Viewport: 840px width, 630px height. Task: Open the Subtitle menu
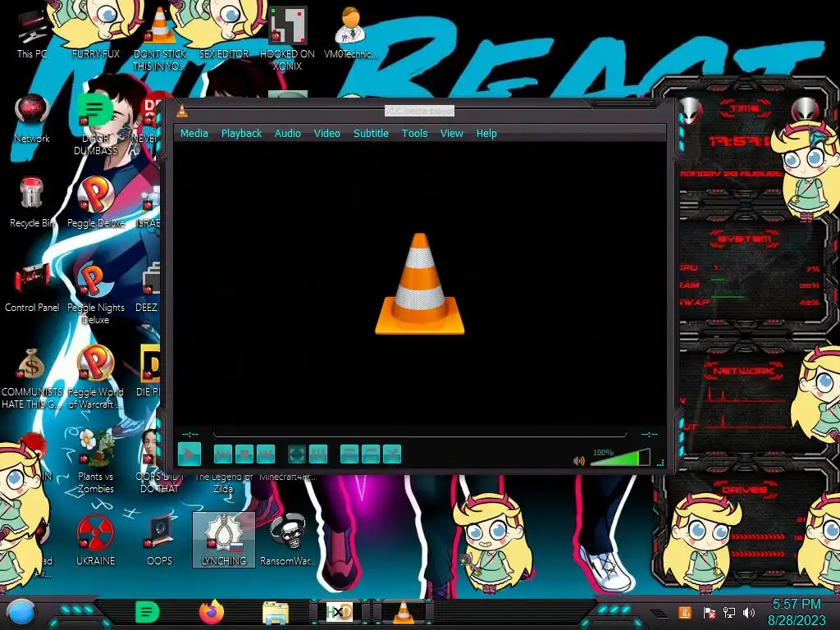pyautogui.click(x=371, y=134)
